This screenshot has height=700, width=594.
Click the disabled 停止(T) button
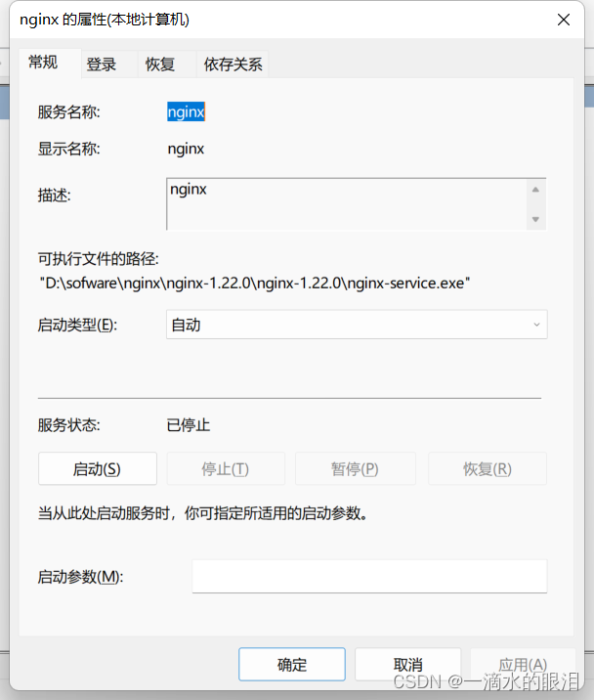226,468
